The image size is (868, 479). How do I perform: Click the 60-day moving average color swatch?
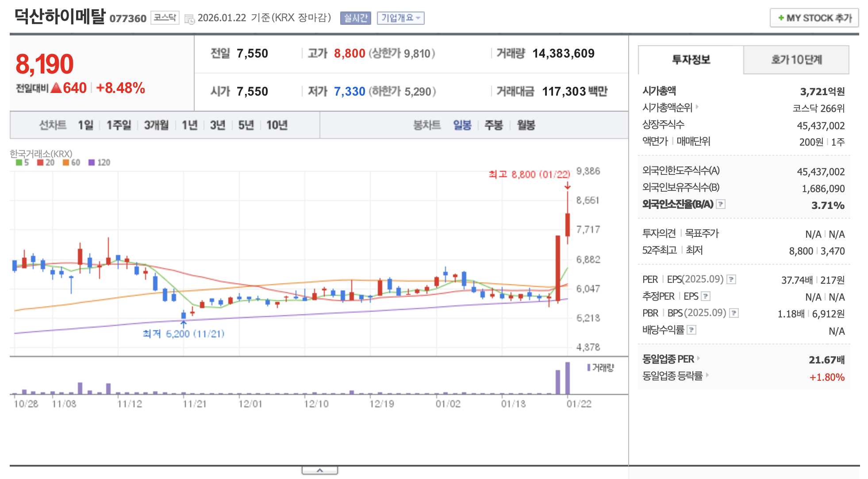[x=66, y=162]
